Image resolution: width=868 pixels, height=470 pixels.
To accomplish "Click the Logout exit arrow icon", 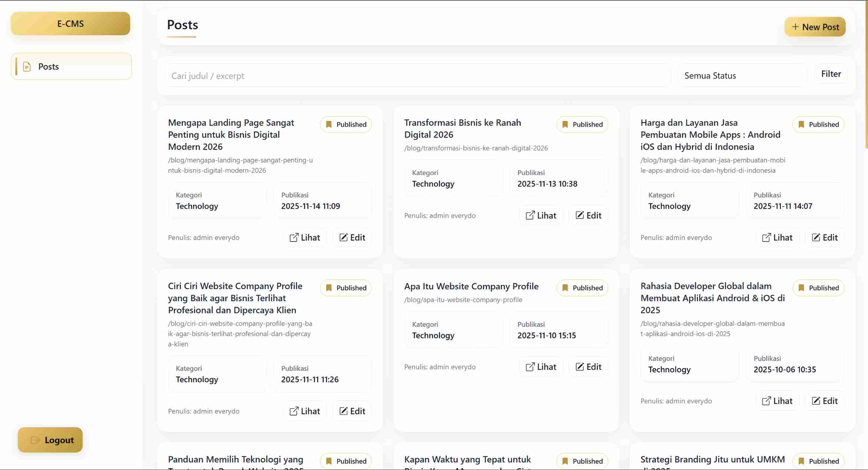I will coord(35,440).
